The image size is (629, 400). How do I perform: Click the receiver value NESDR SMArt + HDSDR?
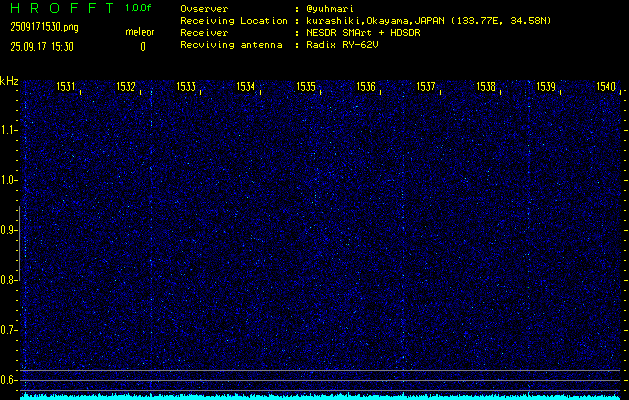[363, 33]
